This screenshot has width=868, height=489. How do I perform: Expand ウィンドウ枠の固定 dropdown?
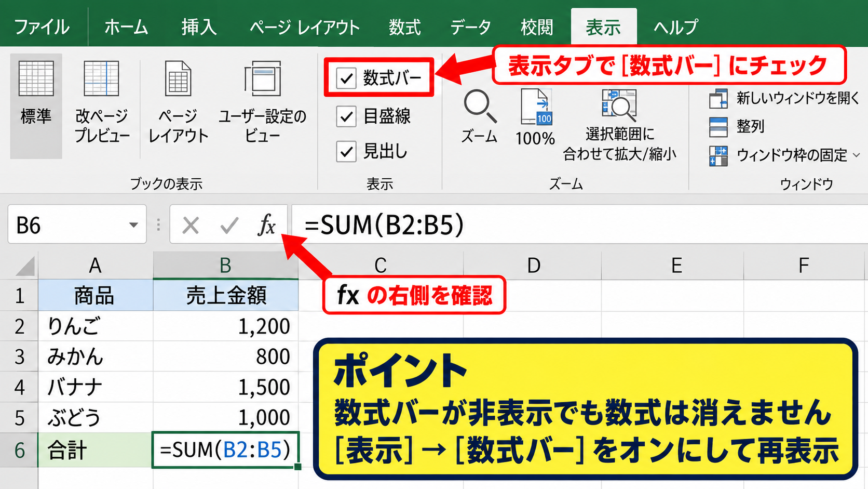[857, 155]
